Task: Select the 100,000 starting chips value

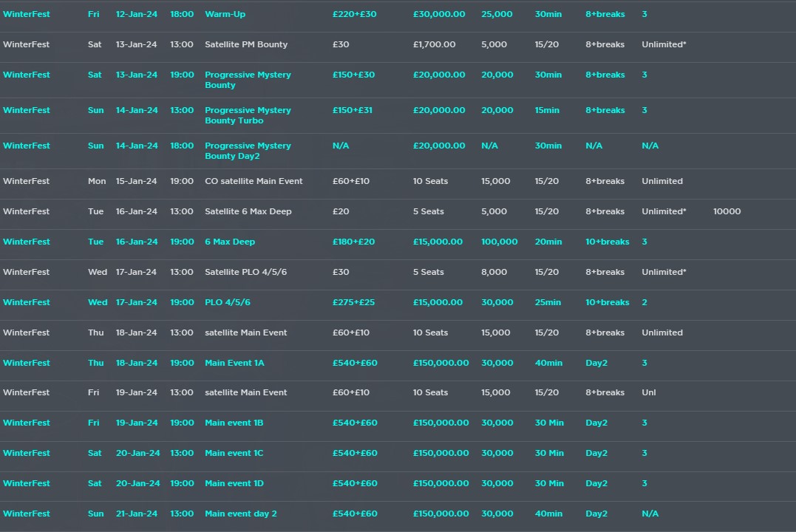Action: [x=499, y=242]
